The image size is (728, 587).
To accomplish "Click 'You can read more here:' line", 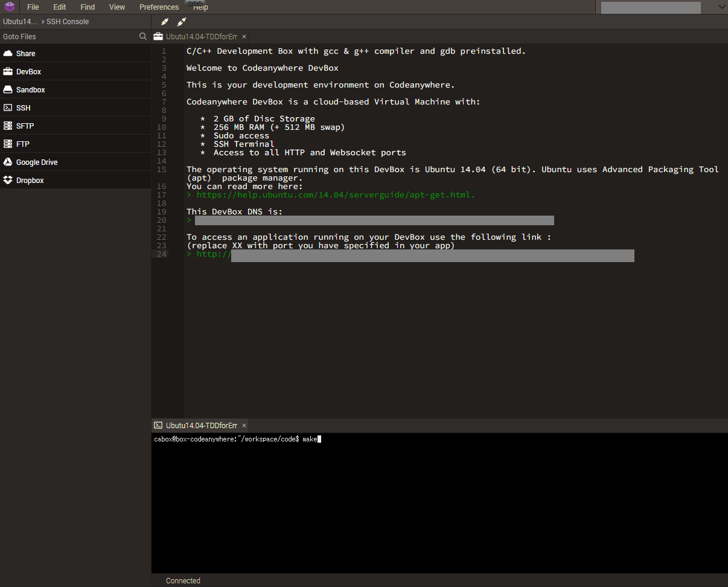I will 244,187.
